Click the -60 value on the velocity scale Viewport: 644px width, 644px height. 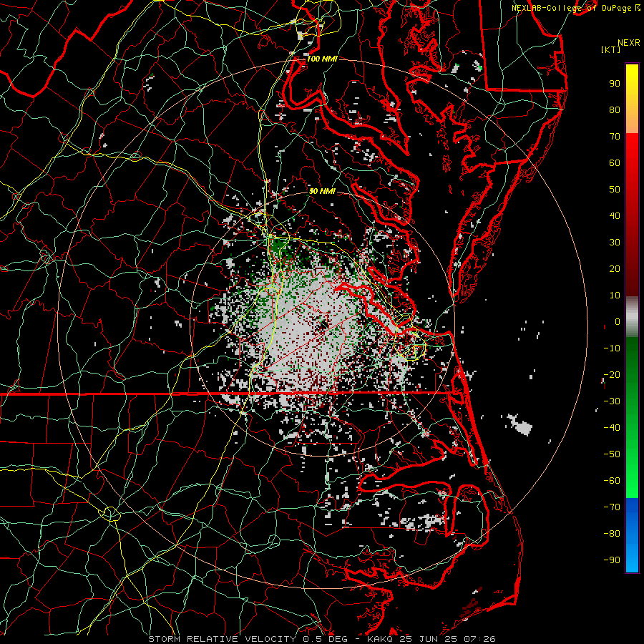coord(612,481)
